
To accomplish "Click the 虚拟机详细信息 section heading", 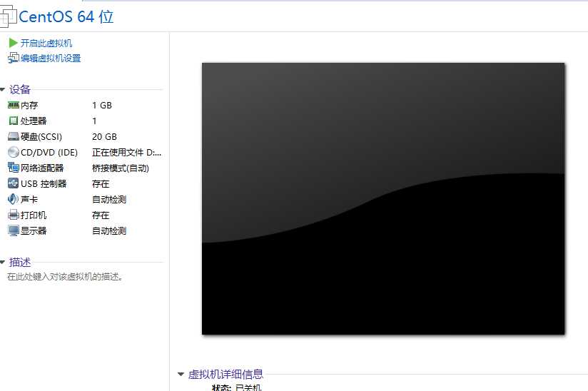I will click(225, 374).
